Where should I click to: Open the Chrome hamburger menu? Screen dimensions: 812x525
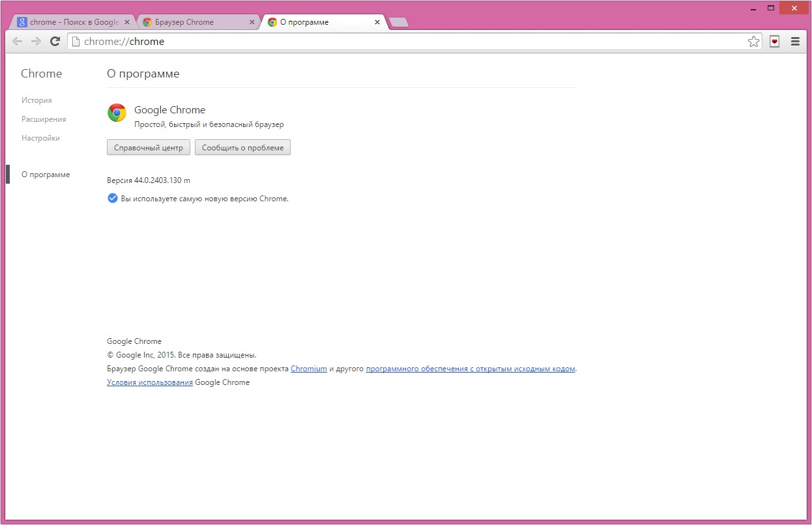point(795,42)
